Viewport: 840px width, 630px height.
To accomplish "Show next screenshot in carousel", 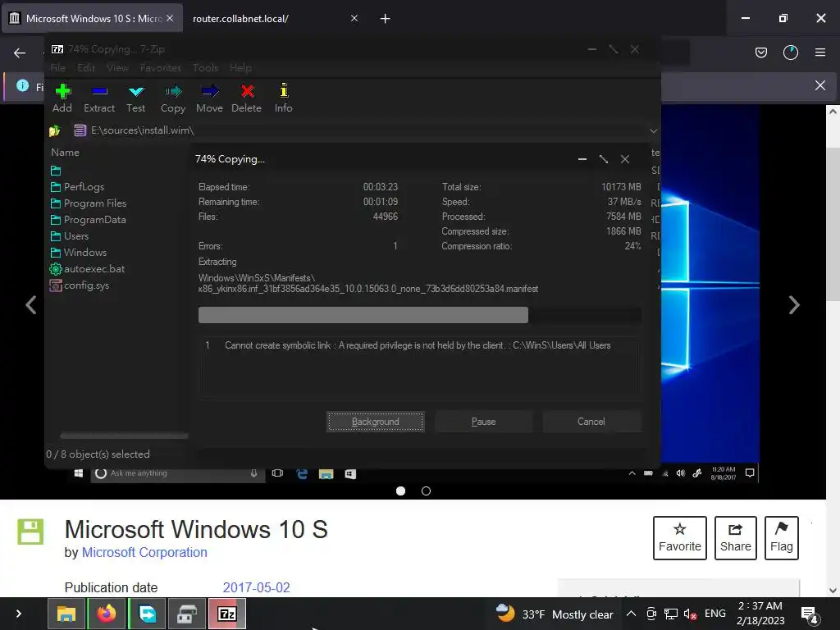I will pos(794,305).
